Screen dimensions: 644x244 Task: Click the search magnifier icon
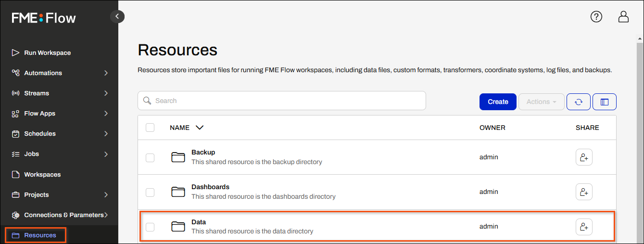[148, 101]
